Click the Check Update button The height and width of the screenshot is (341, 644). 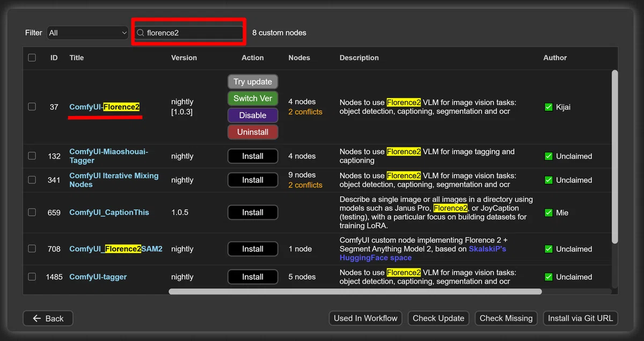coord(438,318)
